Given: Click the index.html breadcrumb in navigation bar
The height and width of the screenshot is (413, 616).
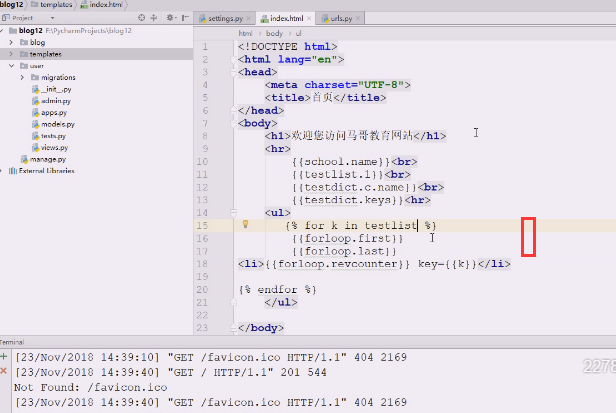Looking at the screenshot, I should tap(101, 5).
